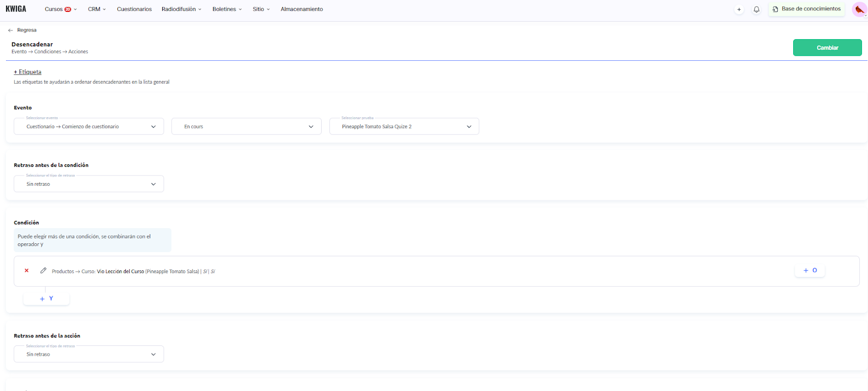Open the user avatar menu
Image resolution: width=868 pixels, height=391 pixels.
pos(859,9)
